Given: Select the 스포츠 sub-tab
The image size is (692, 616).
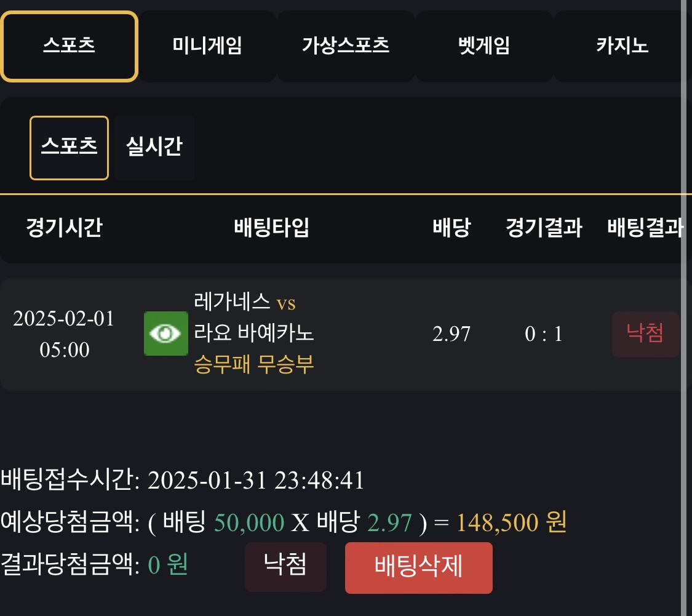Looking at the screenshot, I should [69, 148].
